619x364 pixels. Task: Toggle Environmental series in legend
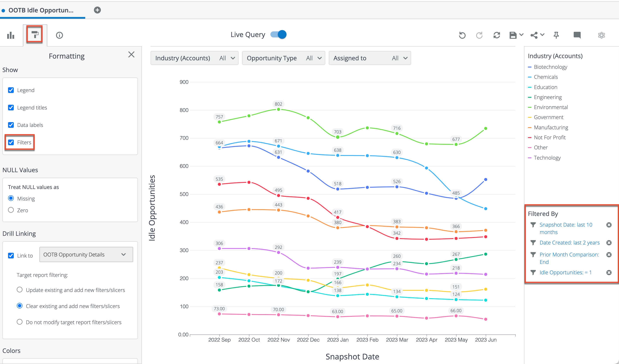548,107
